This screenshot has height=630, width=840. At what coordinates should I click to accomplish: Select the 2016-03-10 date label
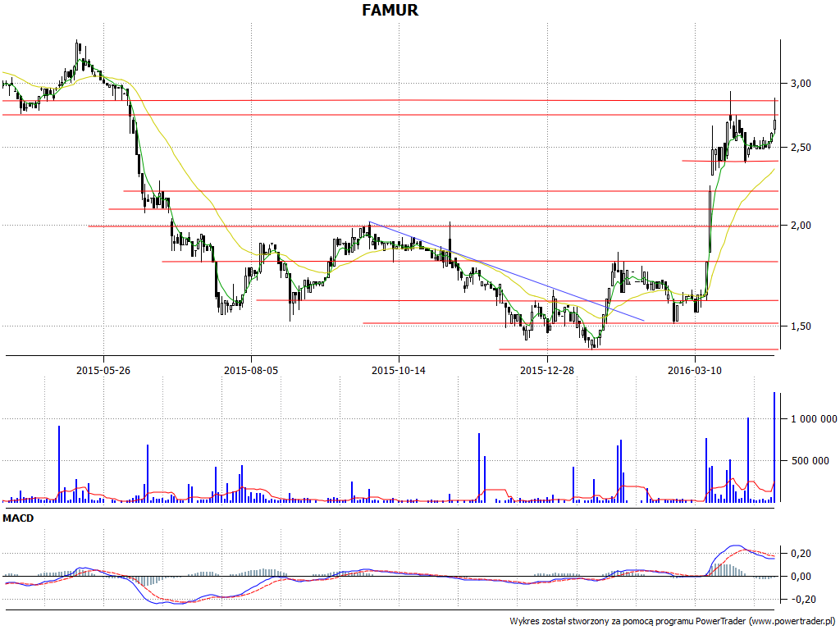pyautogui.click(x=695, y=370)
